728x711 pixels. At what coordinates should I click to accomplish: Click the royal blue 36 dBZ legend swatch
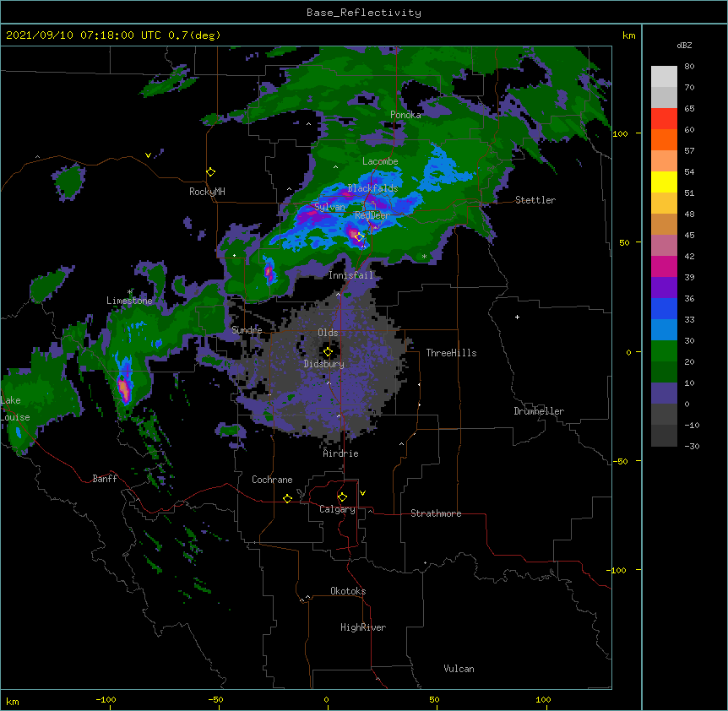pyautogui.click(x=664, y=308)
